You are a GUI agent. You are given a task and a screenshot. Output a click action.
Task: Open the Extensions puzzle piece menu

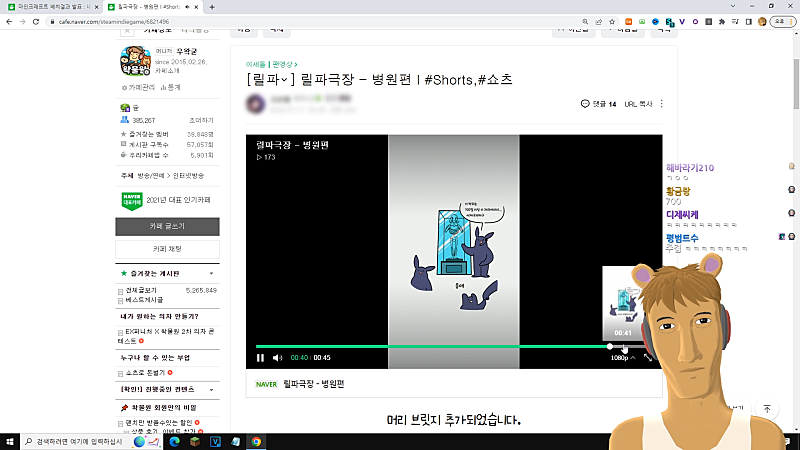[722, 21]
